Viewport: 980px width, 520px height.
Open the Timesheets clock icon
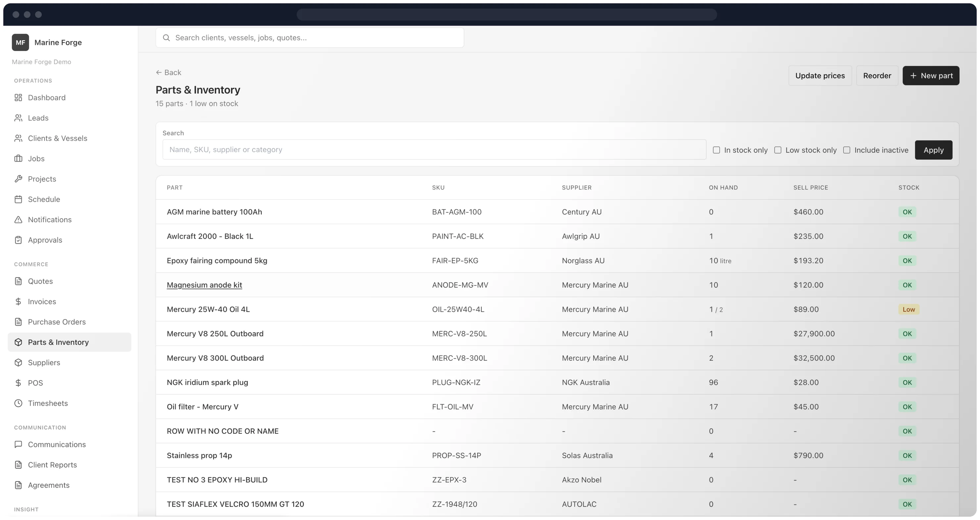pyautogui.click(x=18, y=403)
